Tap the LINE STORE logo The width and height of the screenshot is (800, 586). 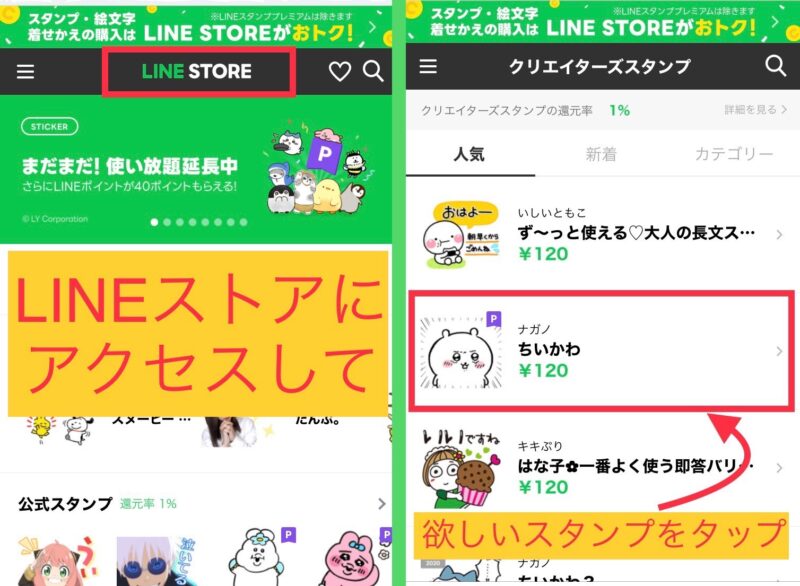click(x=197, y=71)
